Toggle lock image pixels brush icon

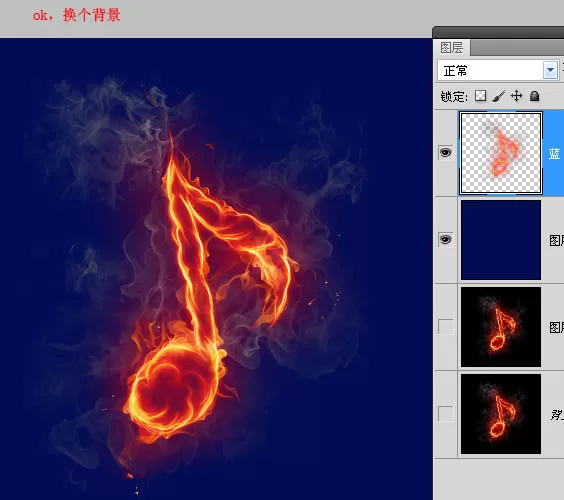(x=499, y=96)
